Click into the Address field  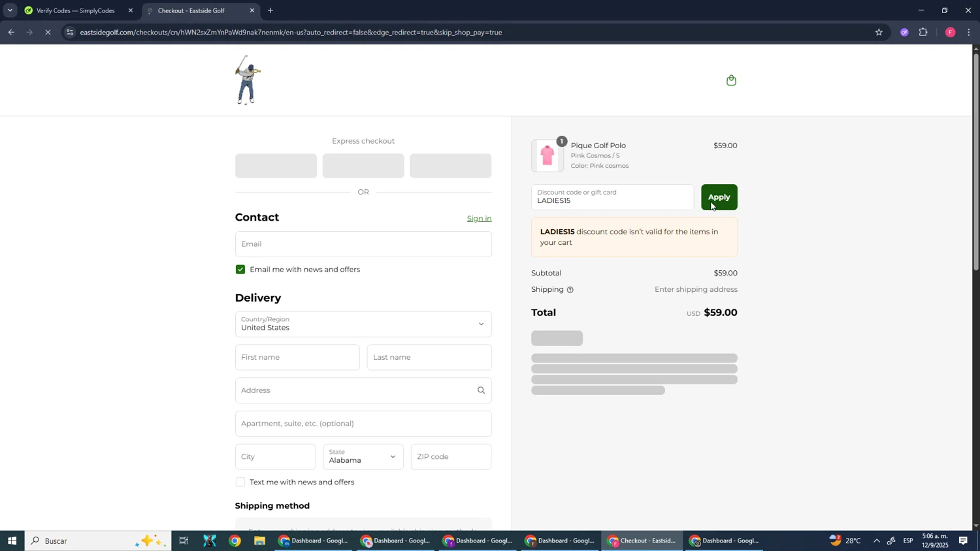[363, 390]
